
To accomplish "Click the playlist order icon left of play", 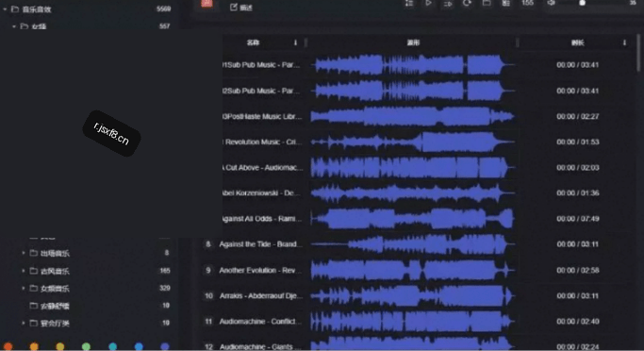I will click(x=409, y=3).
